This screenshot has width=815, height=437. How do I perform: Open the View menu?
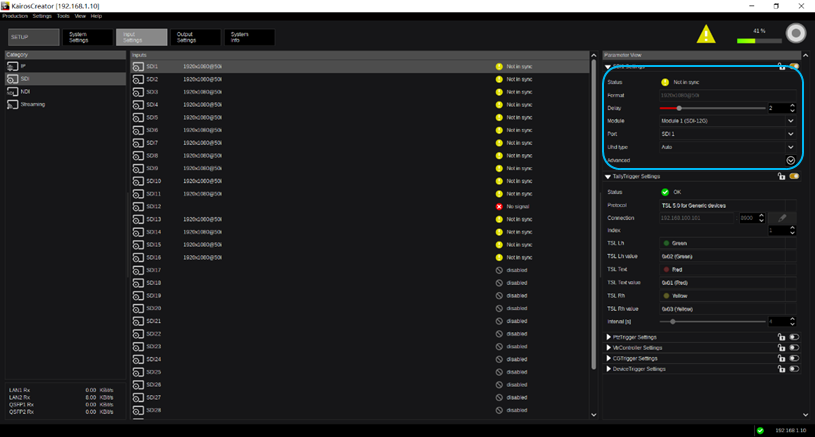click(80, 16)
